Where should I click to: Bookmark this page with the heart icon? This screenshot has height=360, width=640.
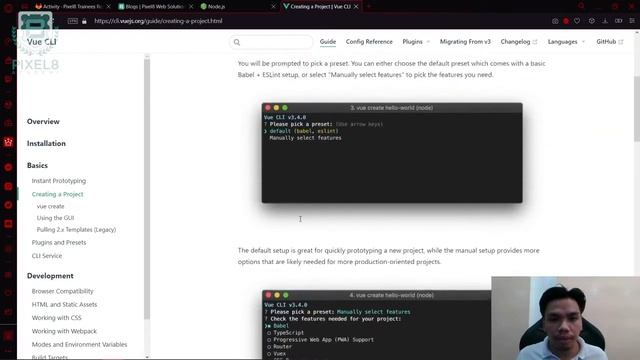[x=577, y=21]
